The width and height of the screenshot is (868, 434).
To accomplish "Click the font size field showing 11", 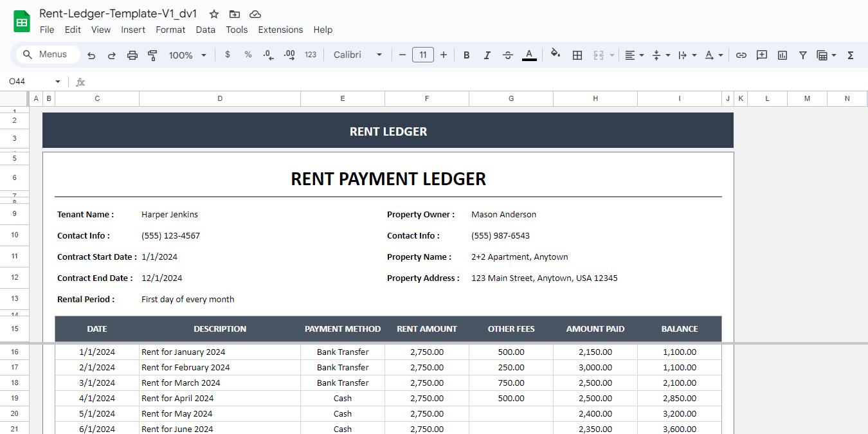I will coord(423,55).
